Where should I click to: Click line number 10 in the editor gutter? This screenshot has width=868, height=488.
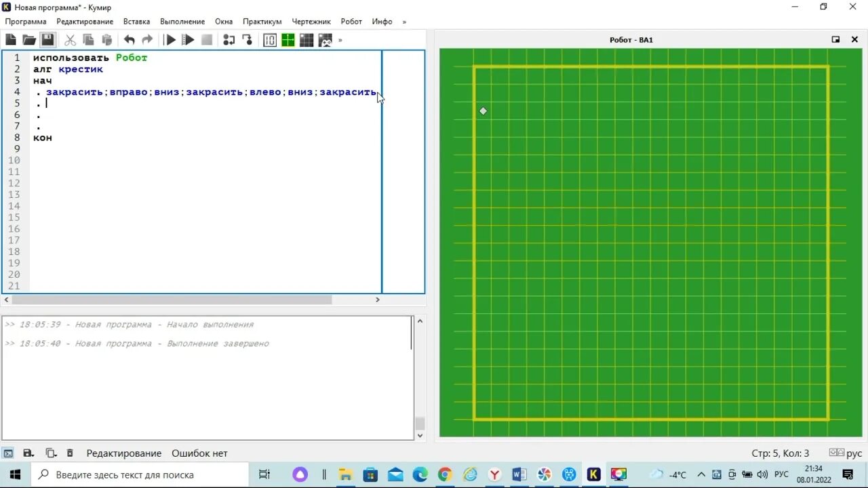[x=14, y=161]
